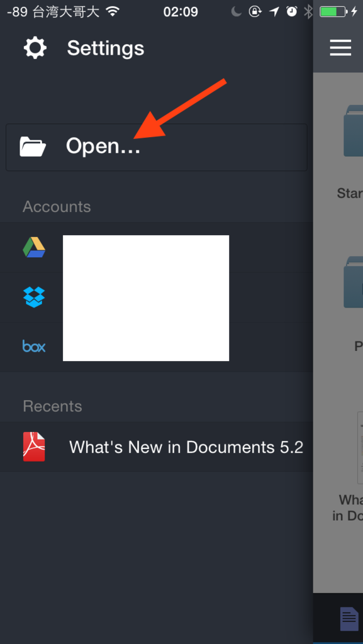Tap the folder icon beside Open…
Viewport: 363px width, 644px height.
(x=33, y=147)
